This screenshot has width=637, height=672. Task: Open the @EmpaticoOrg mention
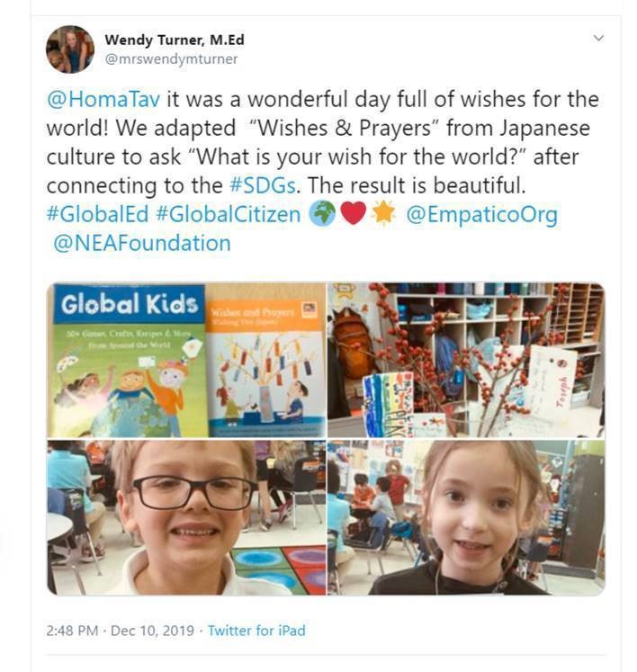pos(482,215)
